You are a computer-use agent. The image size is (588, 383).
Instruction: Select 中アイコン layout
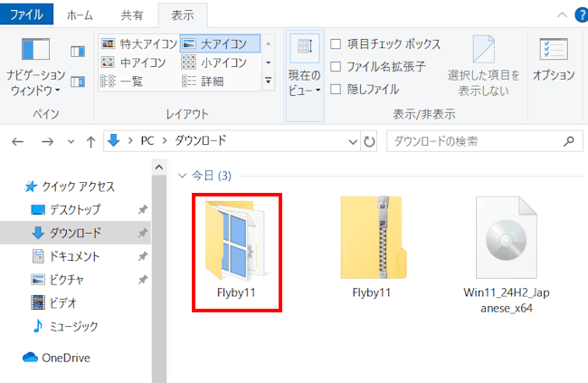click(134, 62)
